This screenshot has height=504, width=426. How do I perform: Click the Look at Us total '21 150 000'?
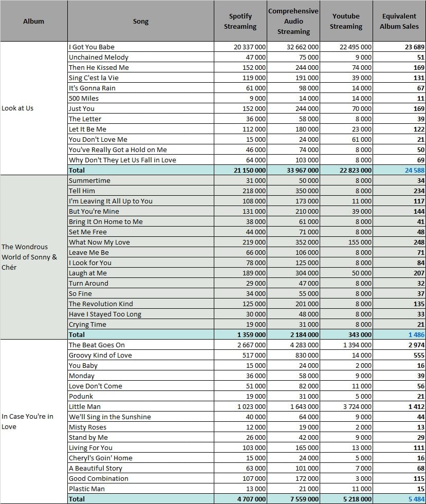pos(250,171)
